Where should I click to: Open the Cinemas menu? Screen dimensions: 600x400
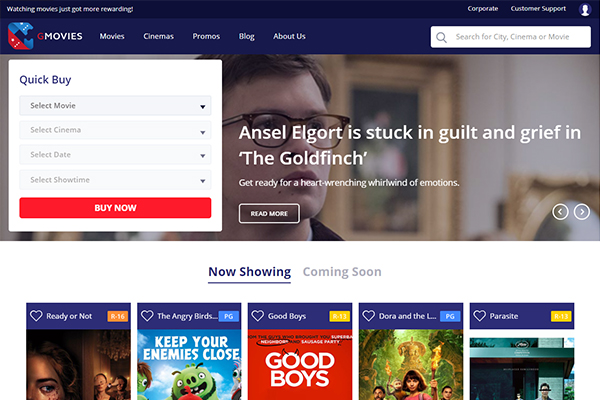click(x=158, y=36)
